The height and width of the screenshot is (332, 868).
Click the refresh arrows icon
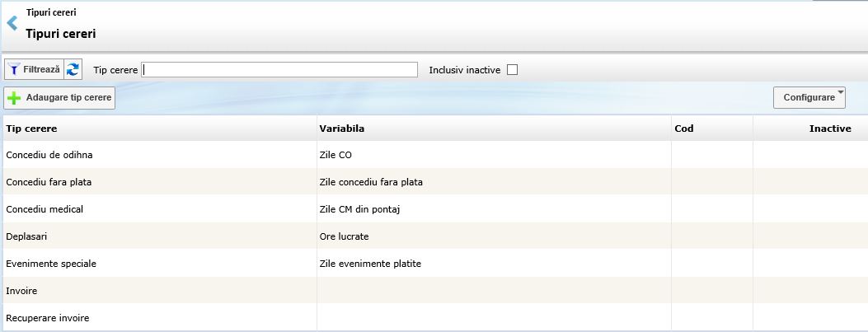coord(73,70)
